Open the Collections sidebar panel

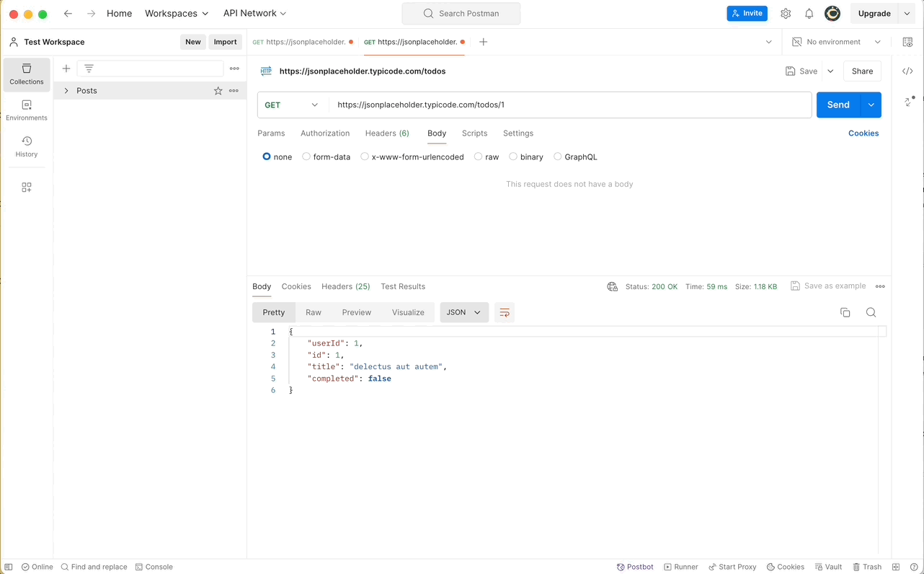(27, 74)
